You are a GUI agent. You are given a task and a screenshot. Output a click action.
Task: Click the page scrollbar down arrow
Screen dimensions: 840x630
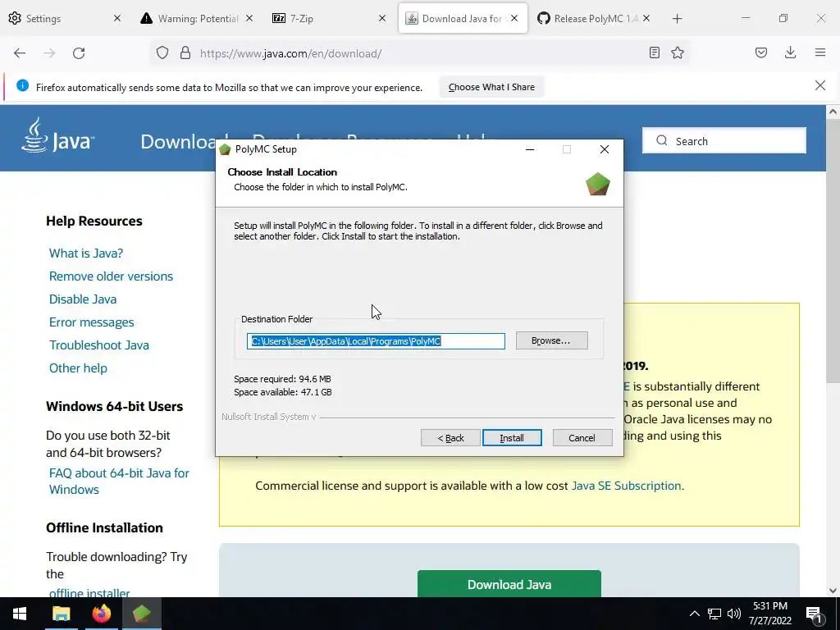832,591
